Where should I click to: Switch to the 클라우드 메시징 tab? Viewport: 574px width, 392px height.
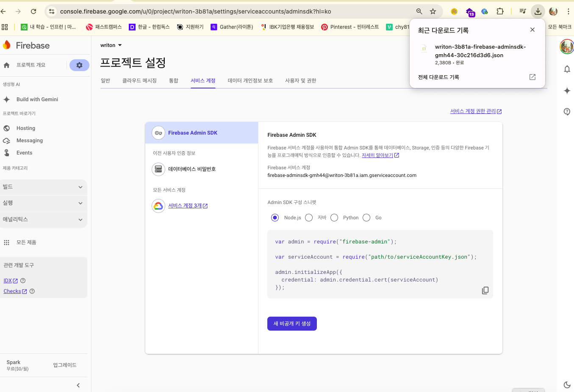(x=139, y=80)
